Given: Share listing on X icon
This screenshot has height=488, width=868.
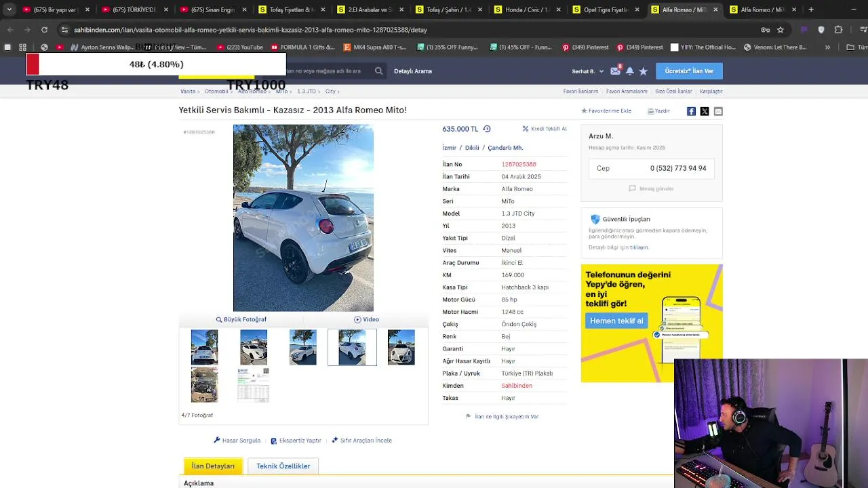Looking at the screenshot, I should tap(705, 111).
